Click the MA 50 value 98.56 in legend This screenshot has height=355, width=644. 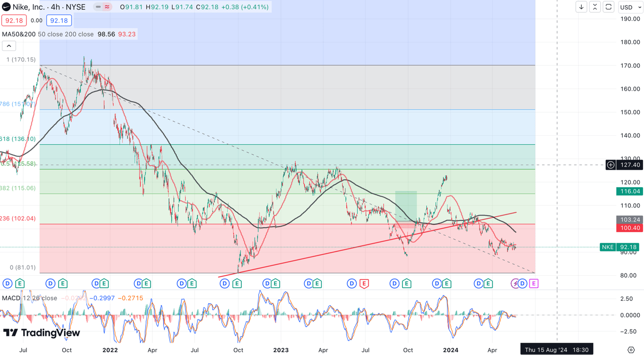[x=106, y=34]
